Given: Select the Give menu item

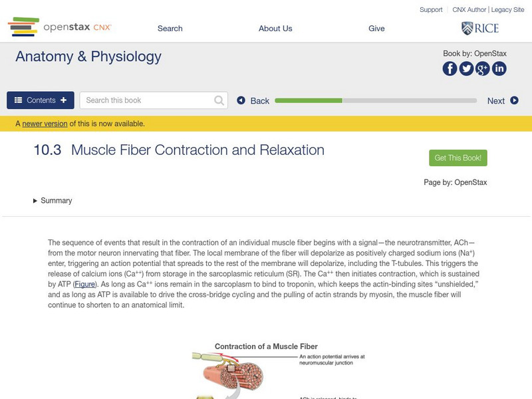Looking at the screenshot, I should point(376,29).
